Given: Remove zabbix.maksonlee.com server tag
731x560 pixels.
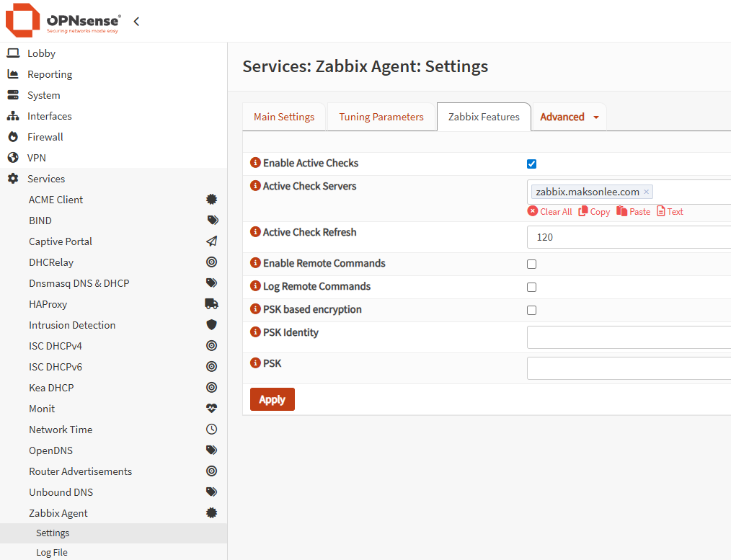Looking at the screenshot, I should [646, 192].
